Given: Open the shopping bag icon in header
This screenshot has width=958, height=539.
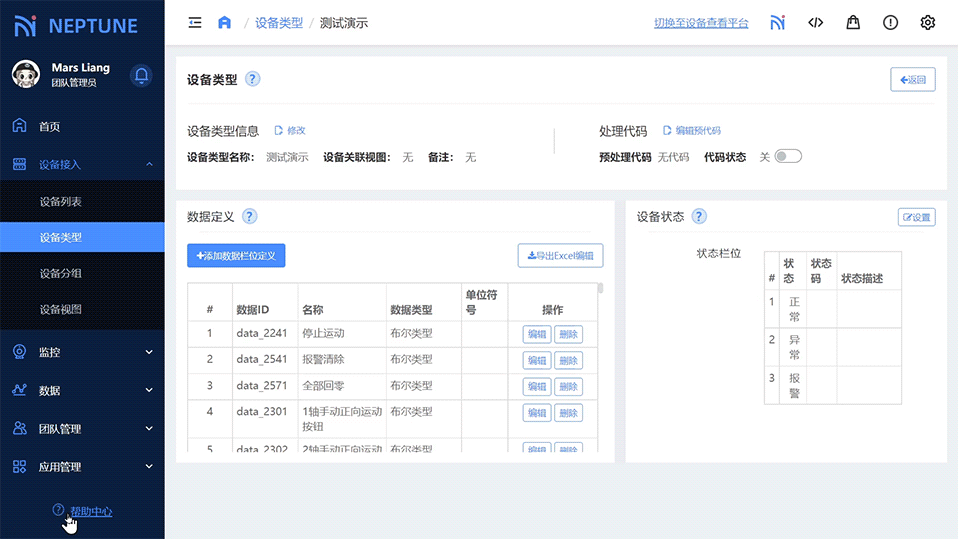Looking at the screenshot, I should tap(853, 22).
